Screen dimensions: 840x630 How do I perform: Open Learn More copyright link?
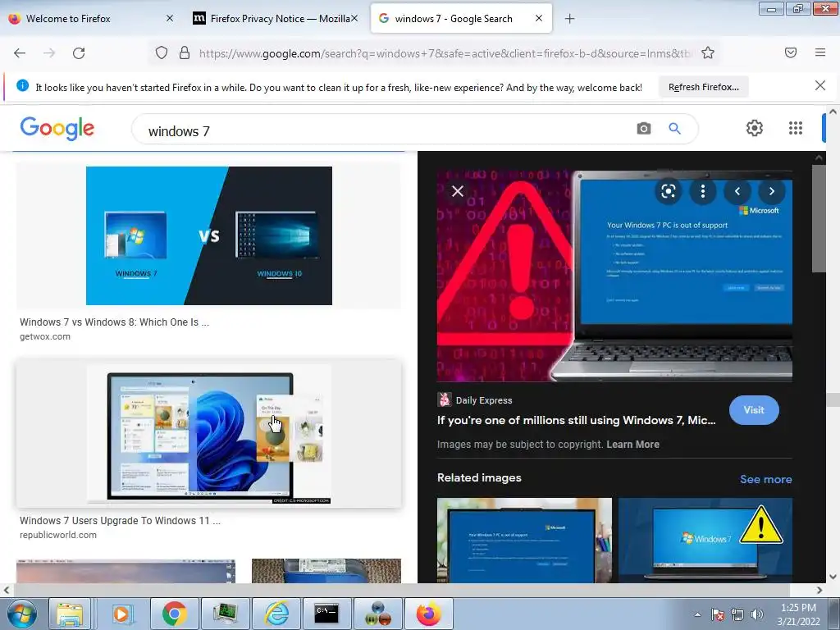tap(632, 444)
